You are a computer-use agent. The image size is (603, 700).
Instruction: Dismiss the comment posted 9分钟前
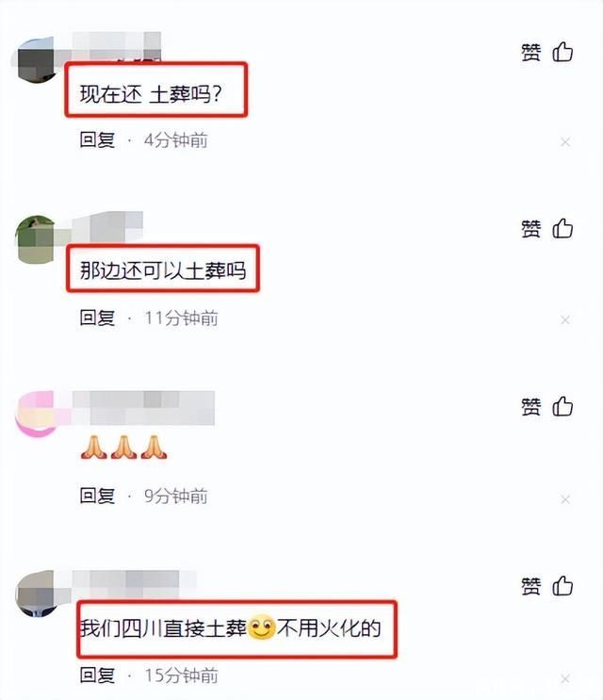click(x=565, y=499)
